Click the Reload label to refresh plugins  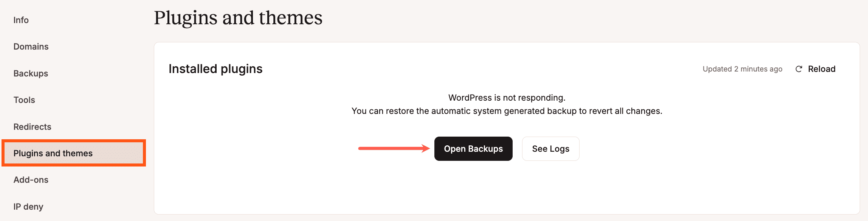point(822,69)
